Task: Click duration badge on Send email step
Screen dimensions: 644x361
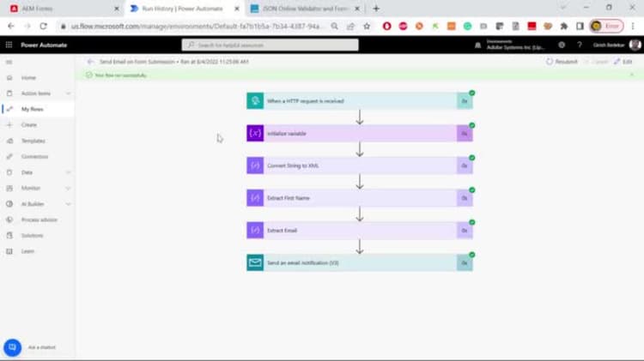Action: click(x=465, y=263)
